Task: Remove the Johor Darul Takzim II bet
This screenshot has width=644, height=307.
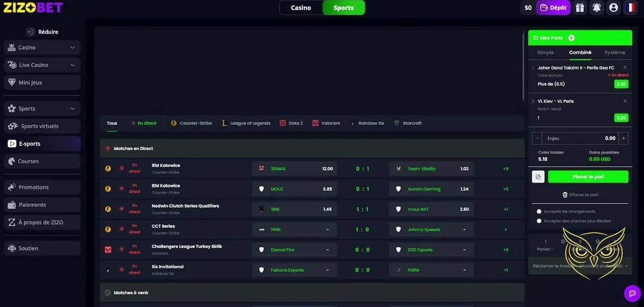Action: [625, 67]
